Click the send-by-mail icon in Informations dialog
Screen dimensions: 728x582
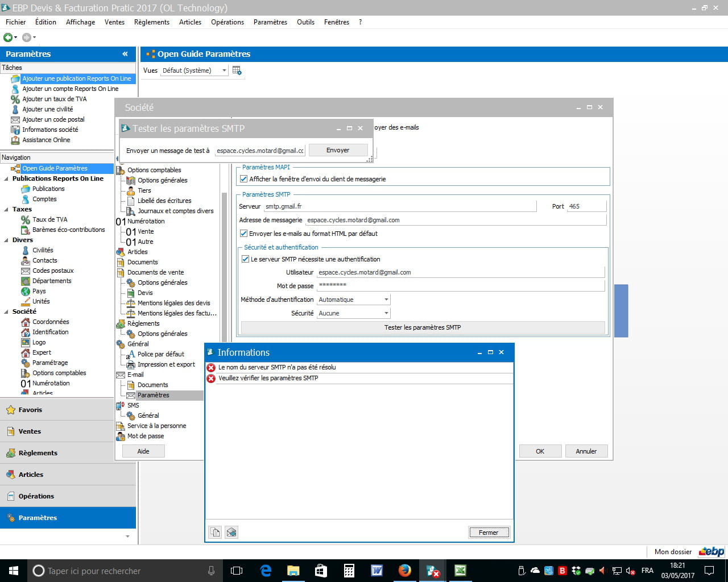pos(231,532)
